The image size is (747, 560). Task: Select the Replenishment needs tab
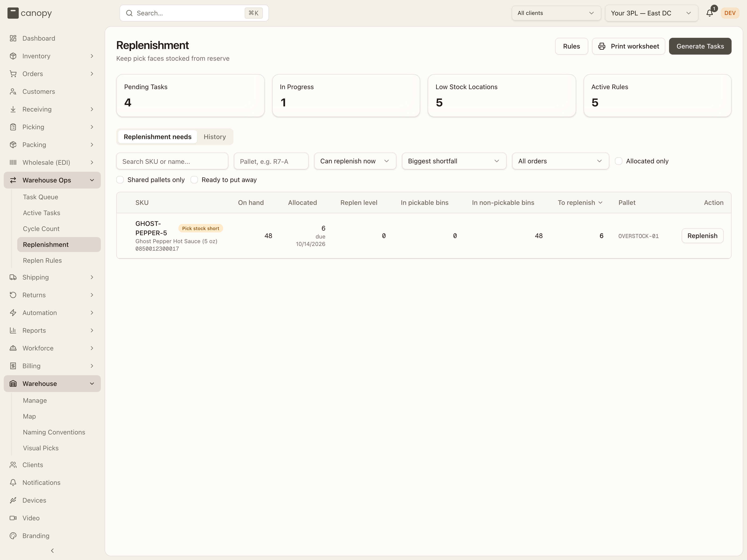click(157, 137)
